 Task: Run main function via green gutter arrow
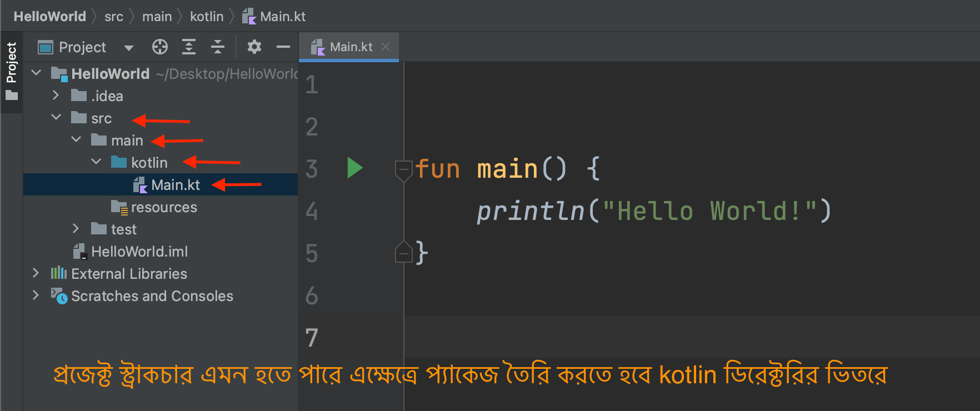click(x=355, y=168)
